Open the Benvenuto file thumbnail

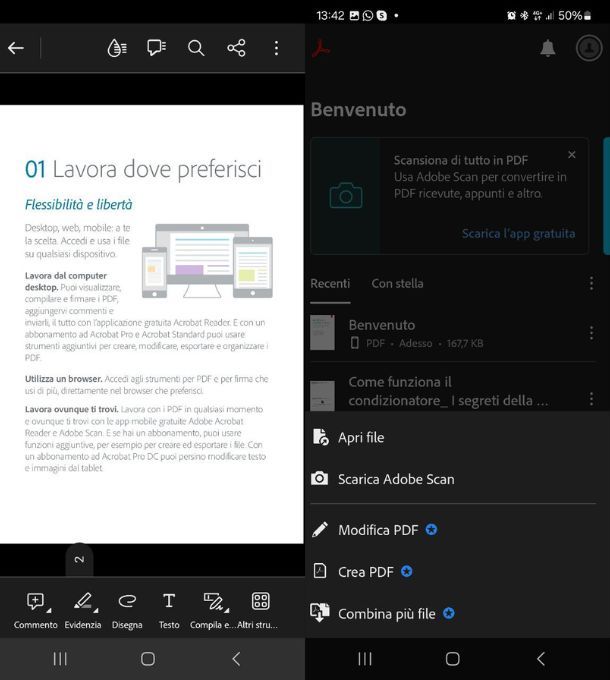323,333
